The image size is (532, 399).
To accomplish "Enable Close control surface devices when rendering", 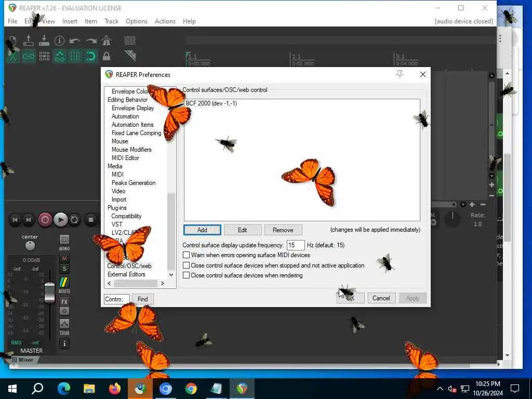I will coord(187,275).
